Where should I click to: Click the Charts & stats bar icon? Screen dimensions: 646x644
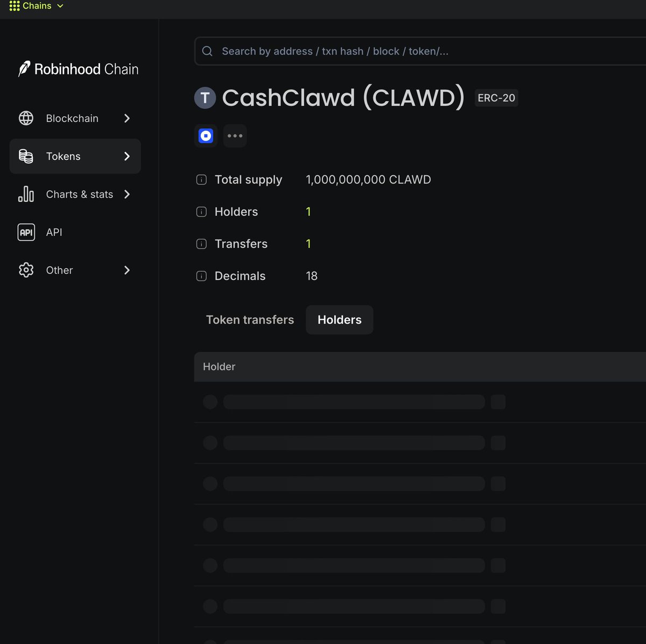(x=26, y=194)
